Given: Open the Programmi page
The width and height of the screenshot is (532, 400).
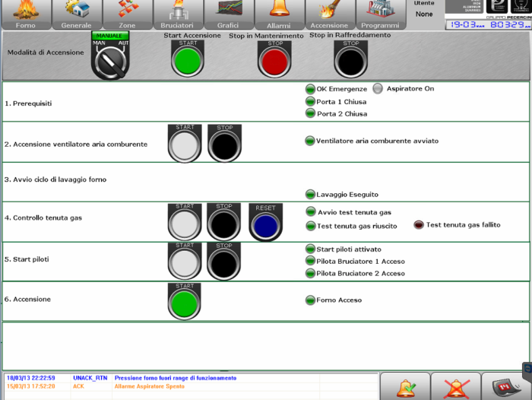Looking at the screenshot, I should [380, 14].
